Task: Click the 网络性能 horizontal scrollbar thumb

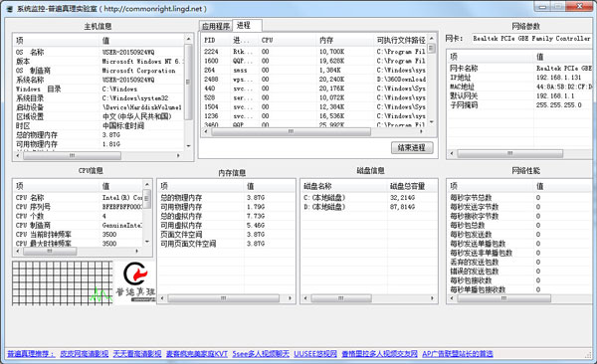Action: click(x=503, y=298)
